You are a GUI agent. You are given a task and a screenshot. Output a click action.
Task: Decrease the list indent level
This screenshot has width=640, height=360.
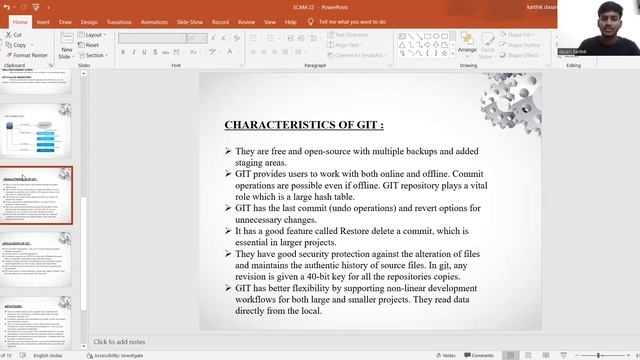point(290,38)
